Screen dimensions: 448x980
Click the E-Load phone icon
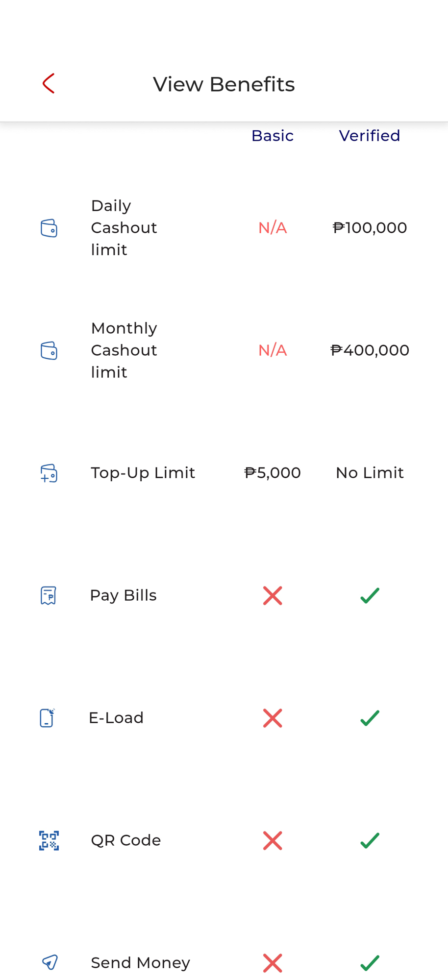[47, 718]
